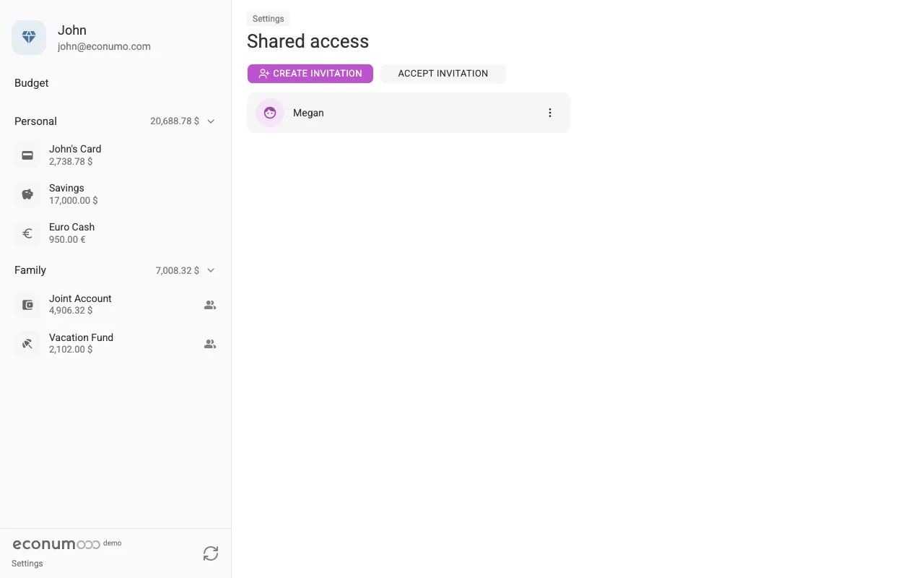This screenshot has width=924, height=578.
Task: Click the 2,738.78 $ card balance
Action: tap(71, 161)
